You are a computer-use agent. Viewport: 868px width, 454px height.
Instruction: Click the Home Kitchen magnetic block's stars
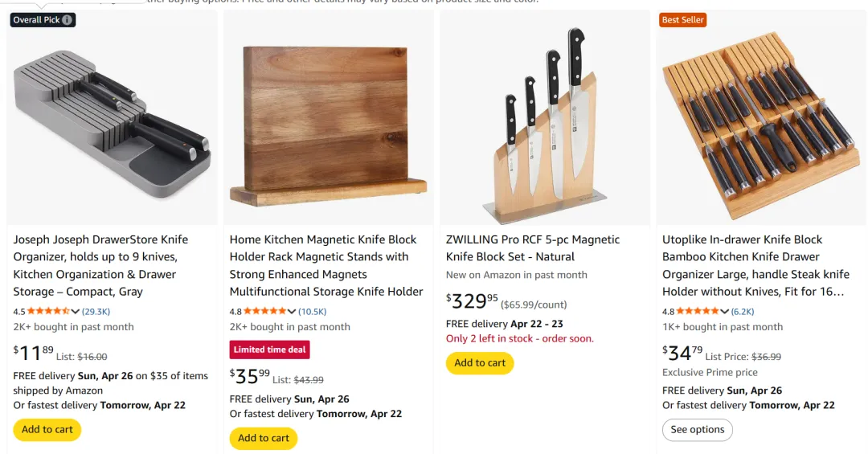264,312
